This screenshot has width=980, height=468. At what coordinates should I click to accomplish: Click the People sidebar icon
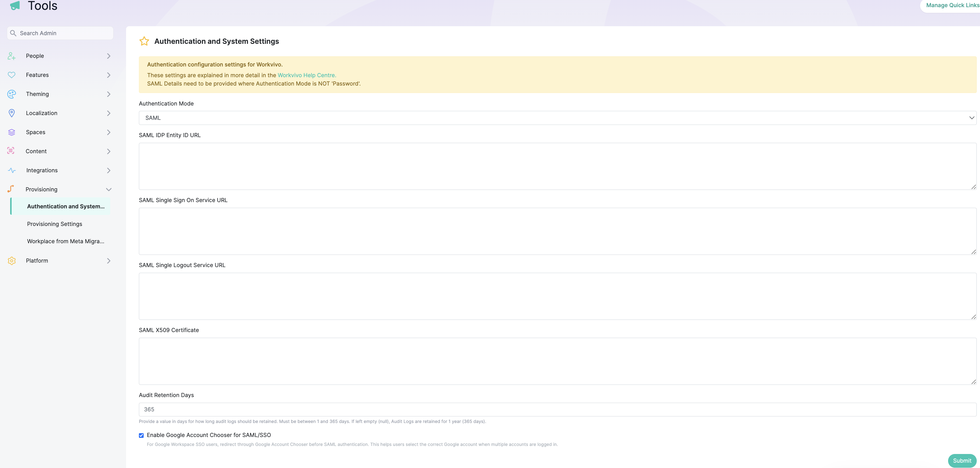pyautogui.click(x=11, y=56)
